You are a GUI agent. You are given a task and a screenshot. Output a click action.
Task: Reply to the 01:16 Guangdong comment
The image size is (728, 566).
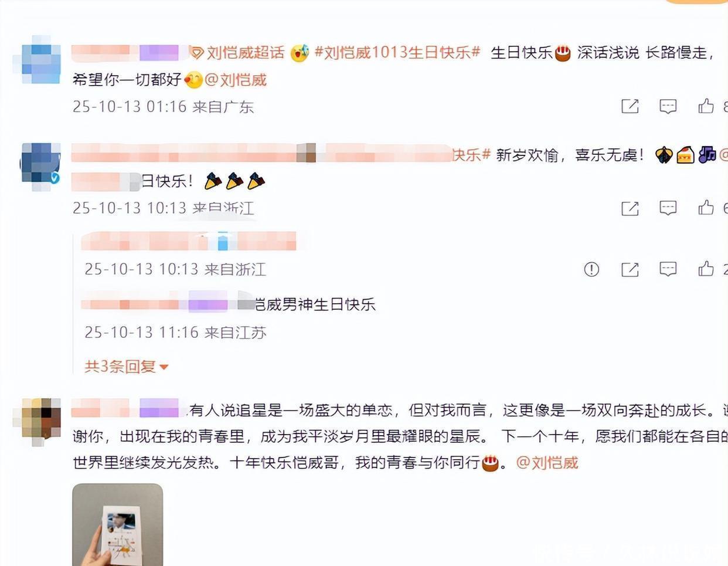pos(668,106)
